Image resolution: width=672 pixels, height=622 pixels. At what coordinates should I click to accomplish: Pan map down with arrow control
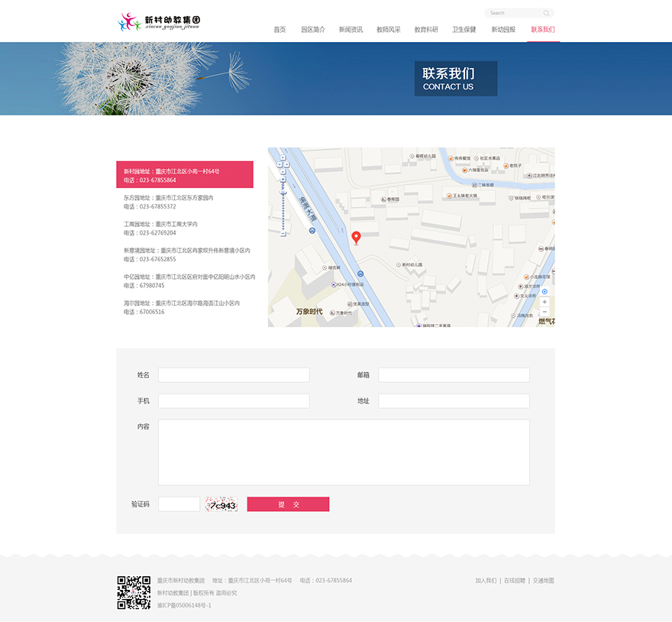(283, 172)
